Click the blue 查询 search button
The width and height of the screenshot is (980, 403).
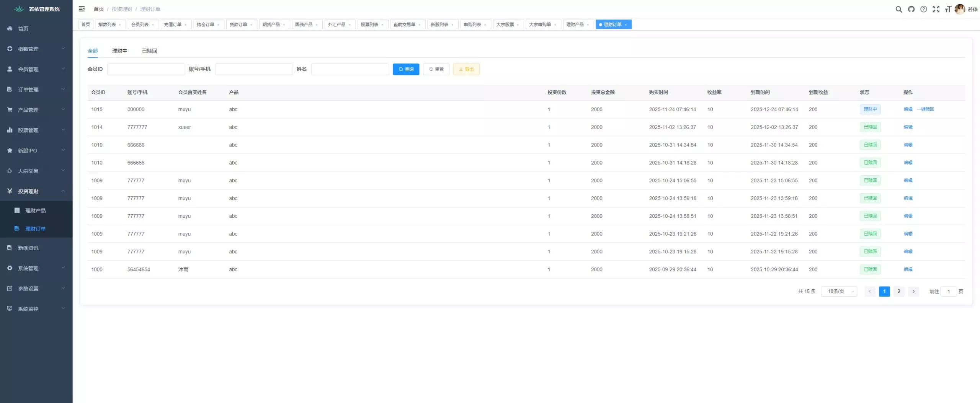406,69
